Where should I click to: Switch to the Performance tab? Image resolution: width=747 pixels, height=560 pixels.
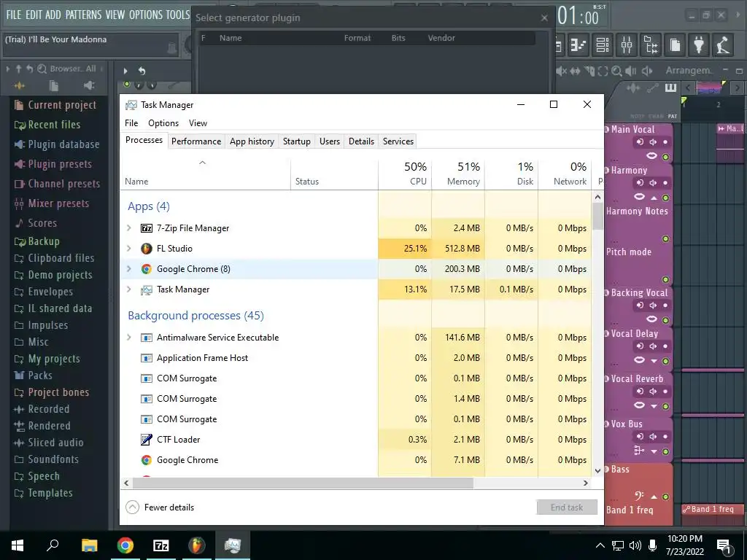[196, 141]
